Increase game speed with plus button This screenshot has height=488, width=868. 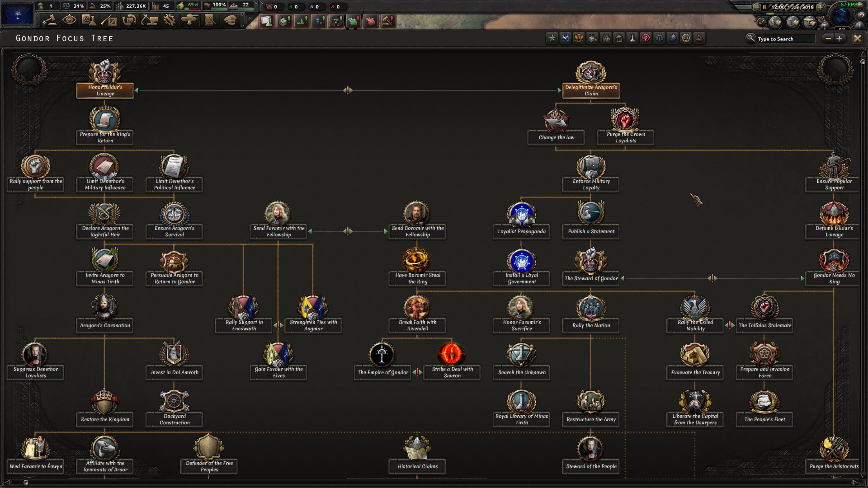(x=820, y=7)
